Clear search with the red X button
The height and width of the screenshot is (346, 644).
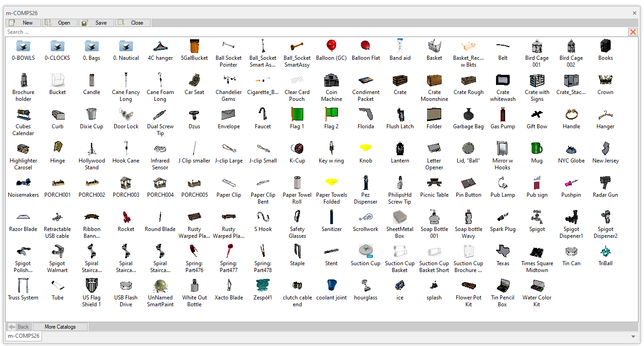(633, 32)
